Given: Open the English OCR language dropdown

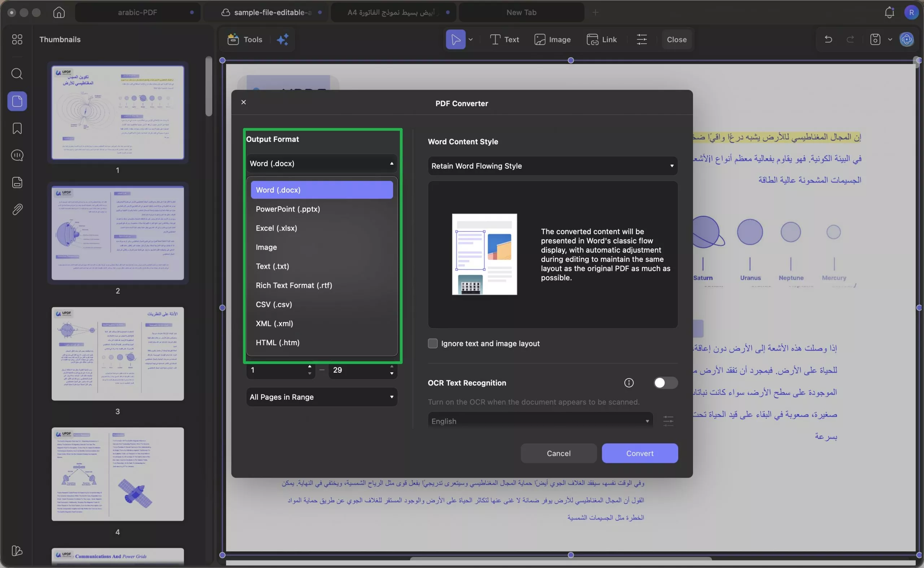Looking at the screenshot, I should tap(540, 421).
